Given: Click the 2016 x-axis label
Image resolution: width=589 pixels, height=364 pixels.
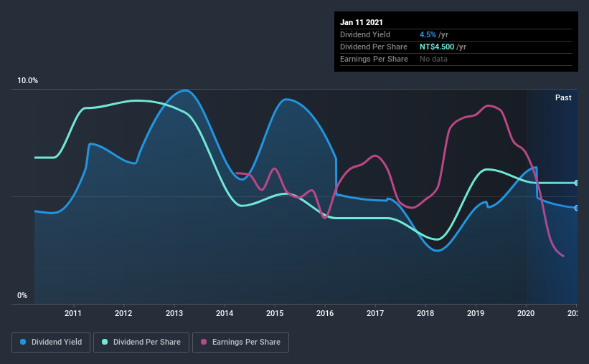Looking at the screenshot, I should (x=325, y=313).
